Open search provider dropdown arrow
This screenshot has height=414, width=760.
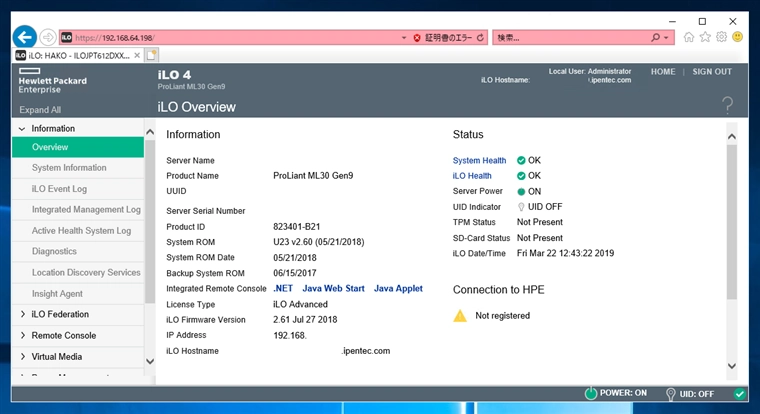pos(666,38)
